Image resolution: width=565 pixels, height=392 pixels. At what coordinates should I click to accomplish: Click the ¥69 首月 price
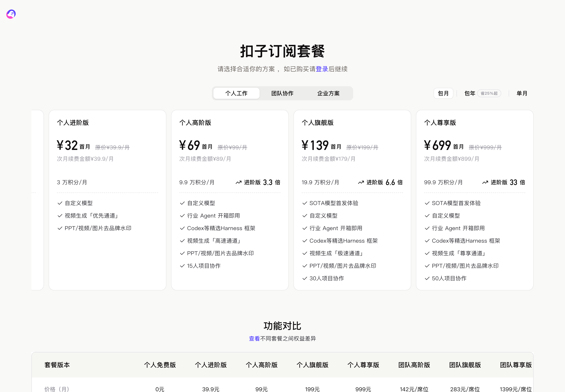(196, 145)
